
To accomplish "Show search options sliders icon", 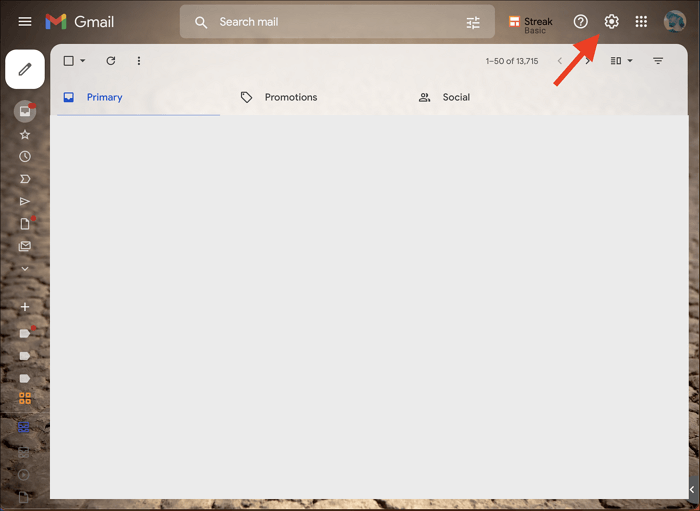I will pos(473,22).
